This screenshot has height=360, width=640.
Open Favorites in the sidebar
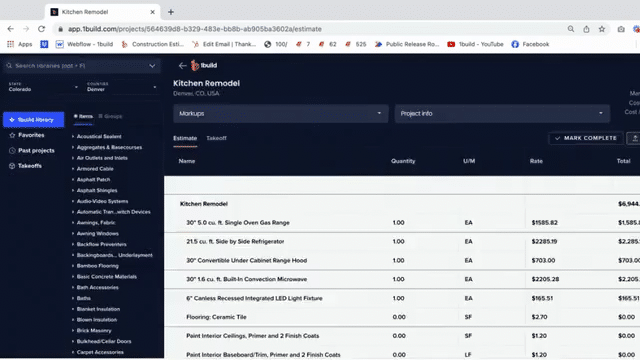coord(27,135)
